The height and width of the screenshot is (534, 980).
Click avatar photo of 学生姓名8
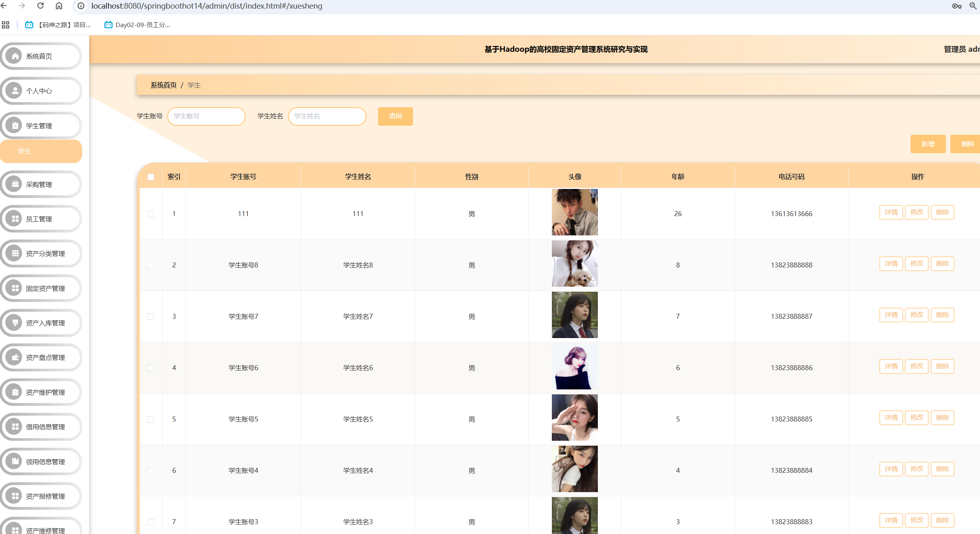coord(574,263)
